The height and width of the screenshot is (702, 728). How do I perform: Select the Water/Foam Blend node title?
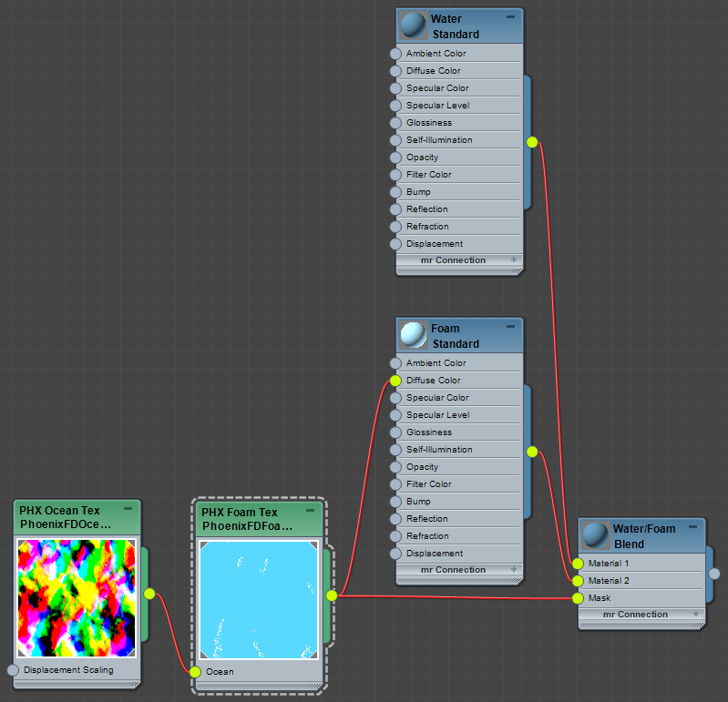pyautogui.click(x=644, y=536)
